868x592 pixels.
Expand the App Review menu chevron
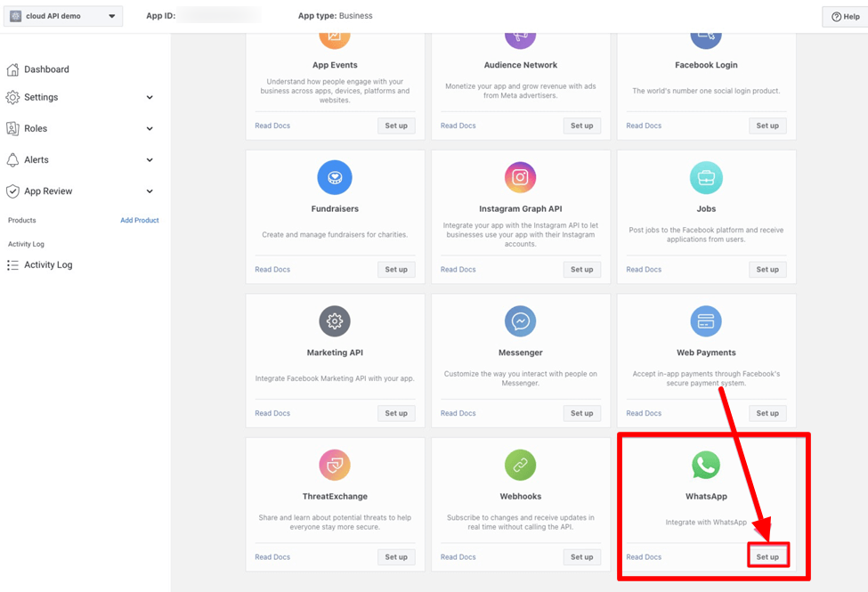click(x=150, y=191)
